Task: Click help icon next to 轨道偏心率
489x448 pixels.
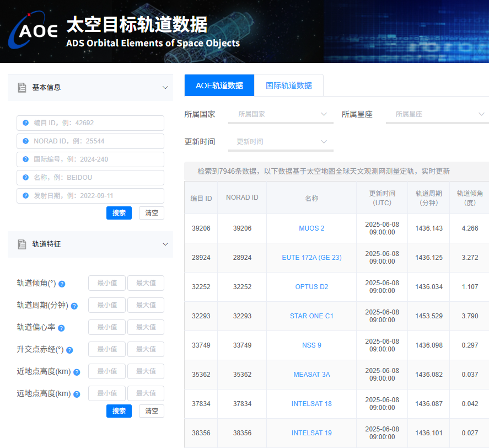Action: click(61, 328)
